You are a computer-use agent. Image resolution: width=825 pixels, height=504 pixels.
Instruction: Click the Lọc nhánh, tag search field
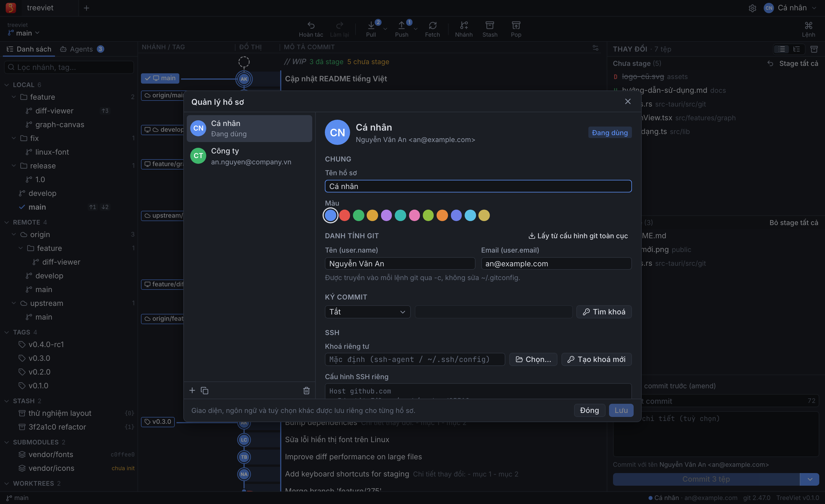point(69,67)
